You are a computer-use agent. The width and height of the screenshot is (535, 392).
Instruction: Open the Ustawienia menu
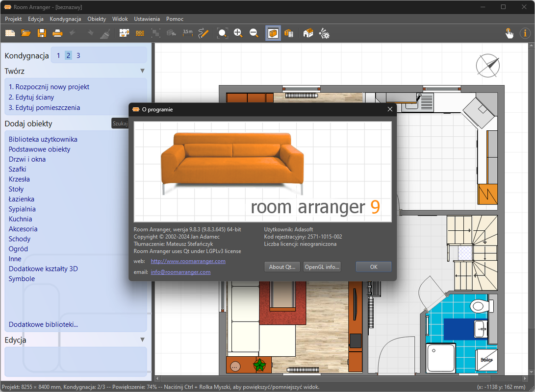click(147, 19)
